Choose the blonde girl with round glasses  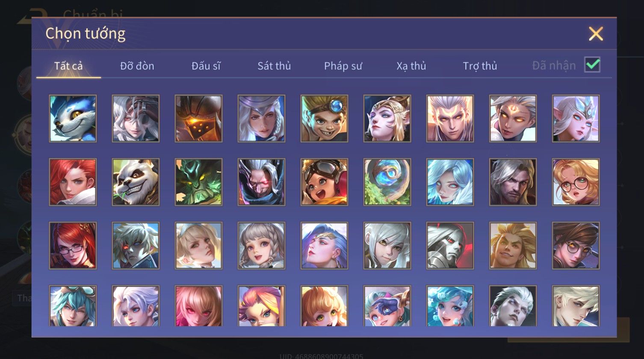(576, 182)
